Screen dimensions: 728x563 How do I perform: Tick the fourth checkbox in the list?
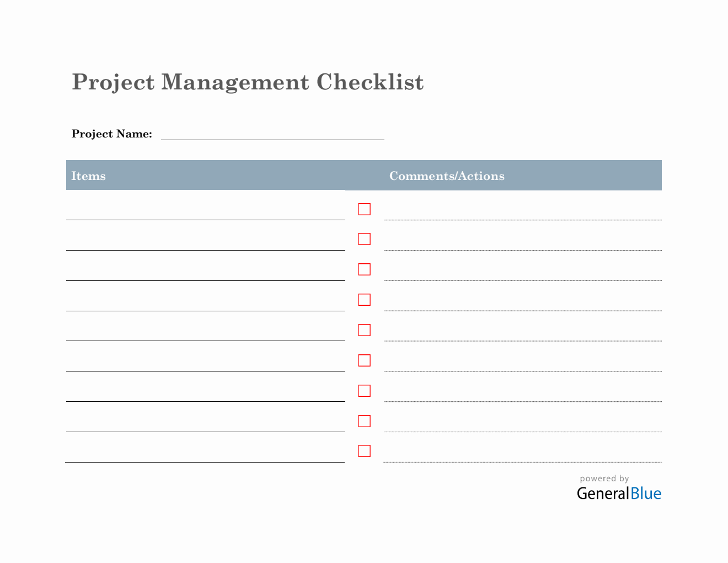coord(364,300)
